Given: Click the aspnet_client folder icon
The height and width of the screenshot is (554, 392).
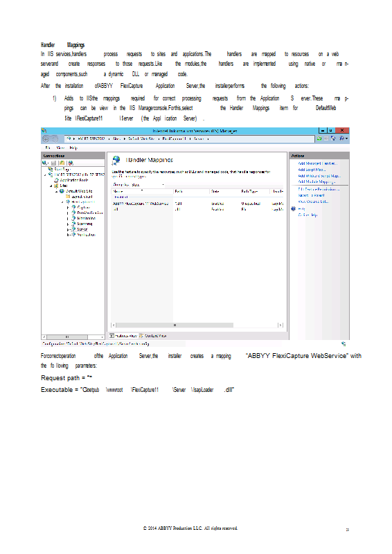Looking at the screenshot, I should pos(68,197).
